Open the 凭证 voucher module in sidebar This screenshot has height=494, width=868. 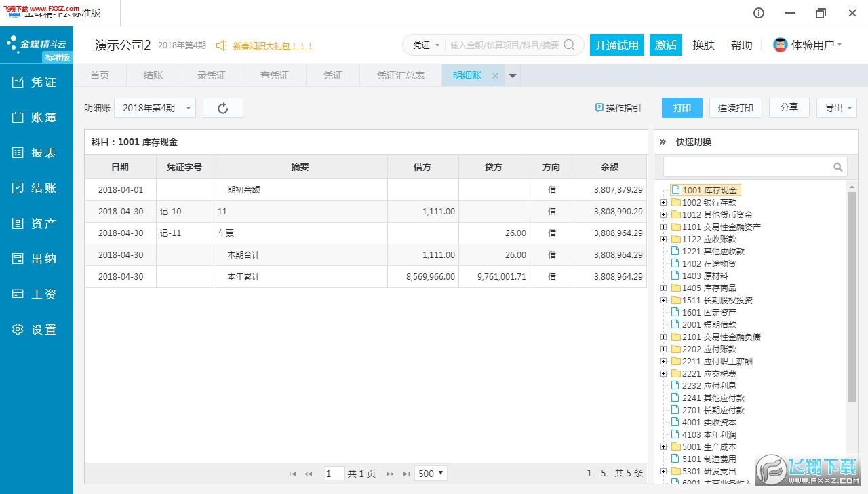click(36, 82)
